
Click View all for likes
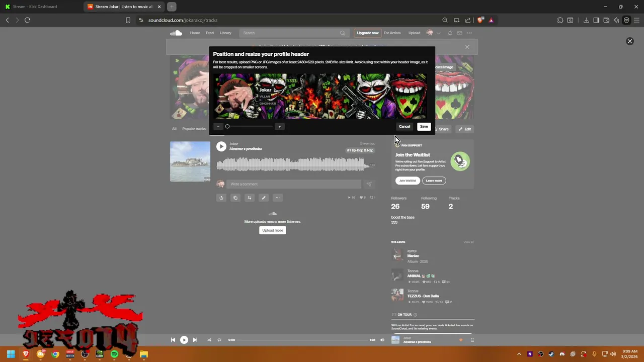point(468,242)
